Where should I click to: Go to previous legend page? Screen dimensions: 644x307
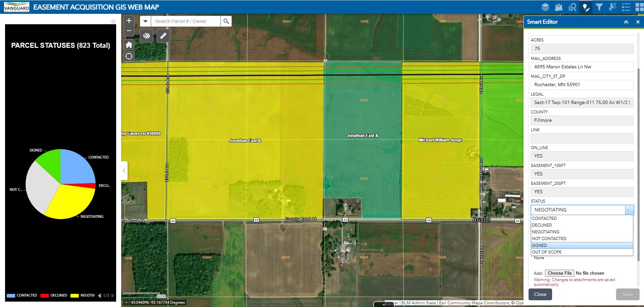pos(99,296)
